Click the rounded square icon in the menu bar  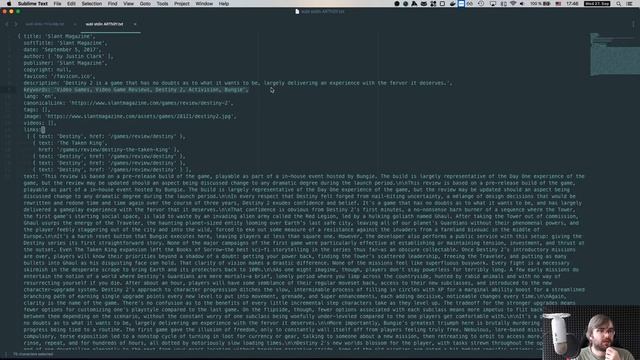[x=442, y=3]
